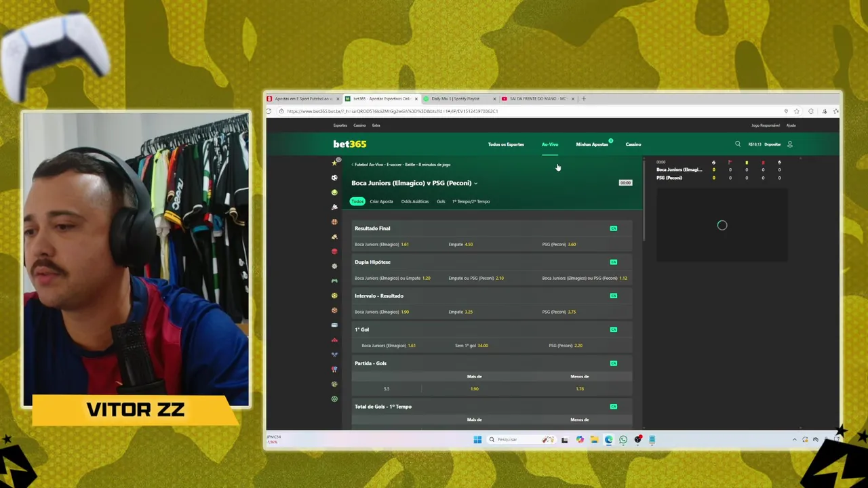Click the 00:00 match timer badge
This screenshot has width=868, height=488.
point(625,183)
